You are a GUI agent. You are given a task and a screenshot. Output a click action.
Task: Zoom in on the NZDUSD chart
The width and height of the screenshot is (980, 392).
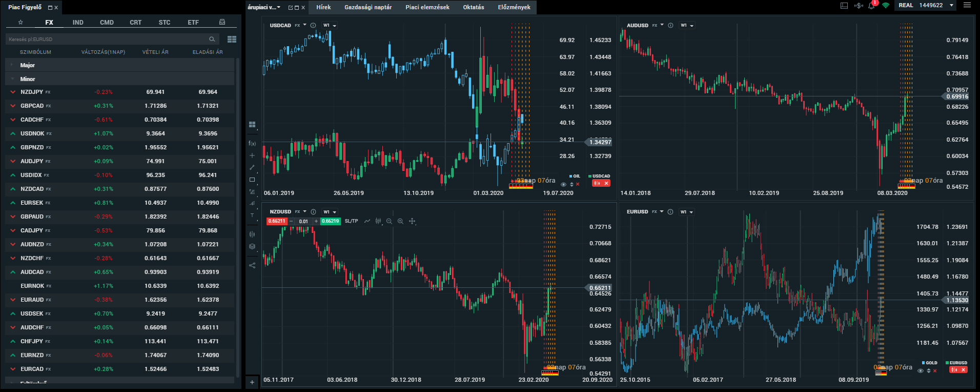(x=400, y=221)
